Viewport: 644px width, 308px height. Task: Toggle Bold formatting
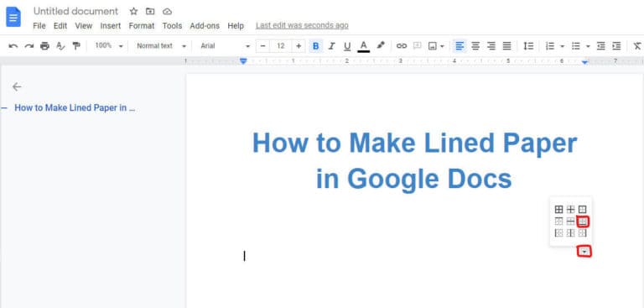tap(315, 46)
